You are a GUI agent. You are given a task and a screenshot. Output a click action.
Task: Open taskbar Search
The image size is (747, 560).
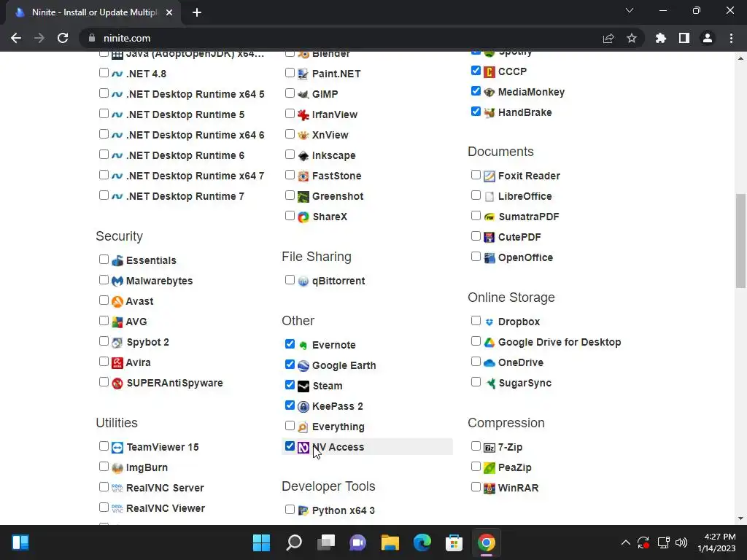coord(293,542)
